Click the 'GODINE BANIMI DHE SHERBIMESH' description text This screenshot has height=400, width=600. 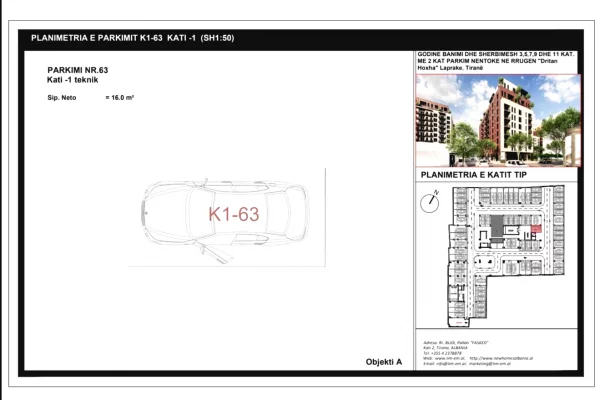pos(497,55)
